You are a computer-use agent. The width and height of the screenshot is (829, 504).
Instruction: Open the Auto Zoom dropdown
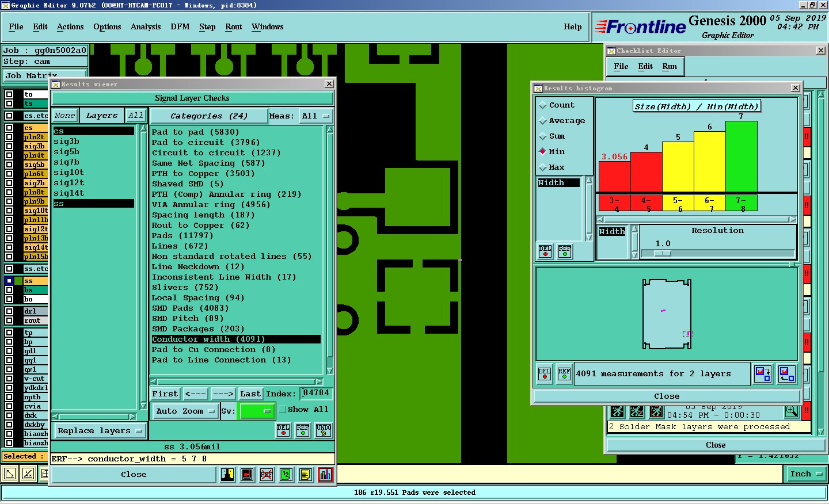point(185,411)
